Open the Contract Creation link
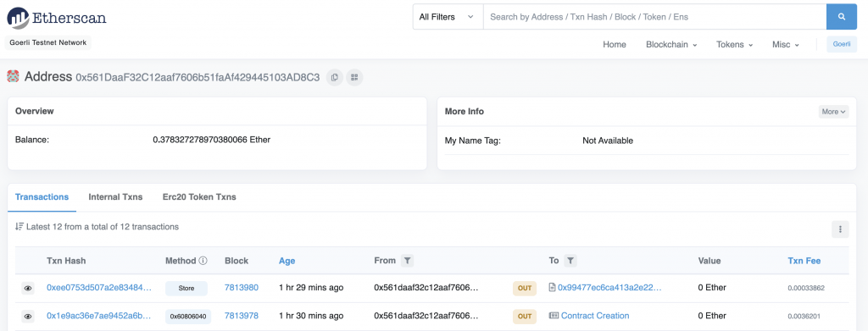868x331 pixels. [x=595, y=316]
